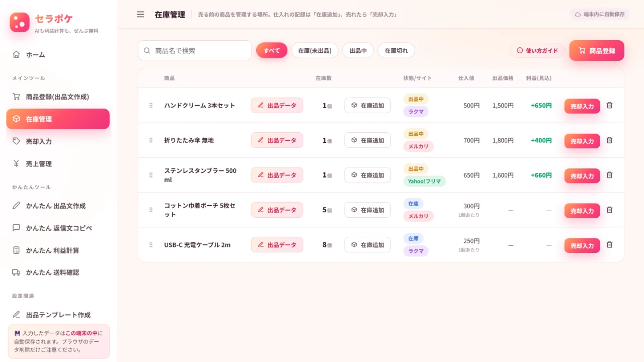Screen dimensions: 644x362
Task: Click the セラポケ logo icon
Action: (20, 22)
